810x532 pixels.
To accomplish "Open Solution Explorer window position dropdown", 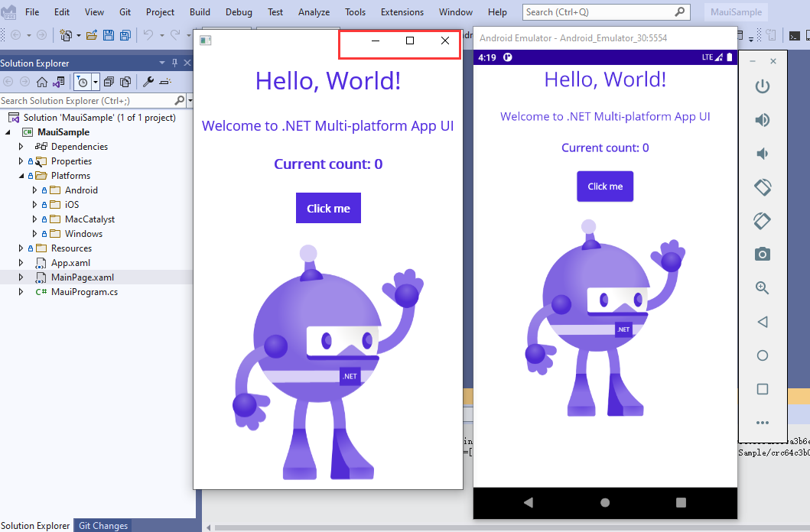I will (162, 63).
